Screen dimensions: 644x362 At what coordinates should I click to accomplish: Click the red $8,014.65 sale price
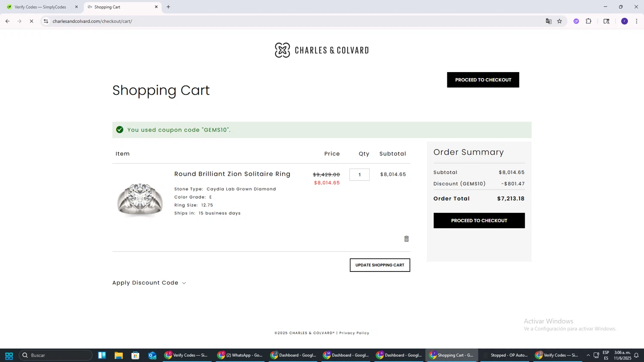pyautogui.click(x=327, y=183)
